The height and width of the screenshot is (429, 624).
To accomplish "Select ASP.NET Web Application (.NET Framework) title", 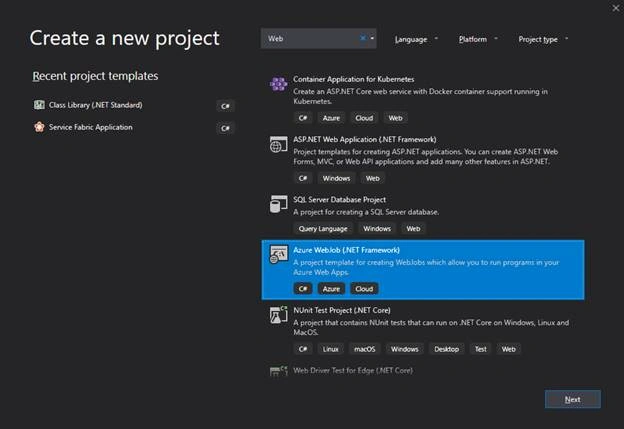I will click(365, 139).
